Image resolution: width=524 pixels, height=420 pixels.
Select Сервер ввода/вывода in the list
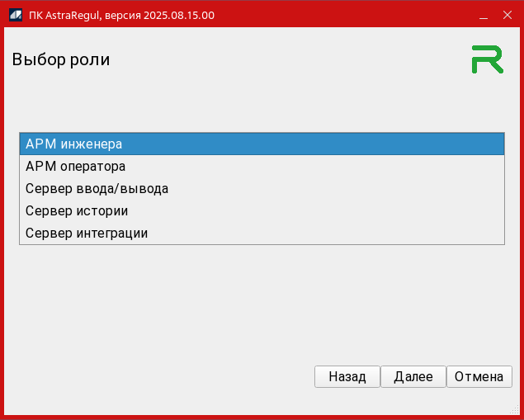[261, 188]
